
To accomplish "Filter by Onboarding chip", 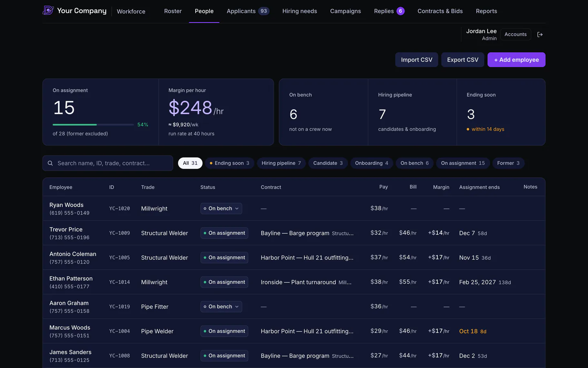I will tap(372, 163).
